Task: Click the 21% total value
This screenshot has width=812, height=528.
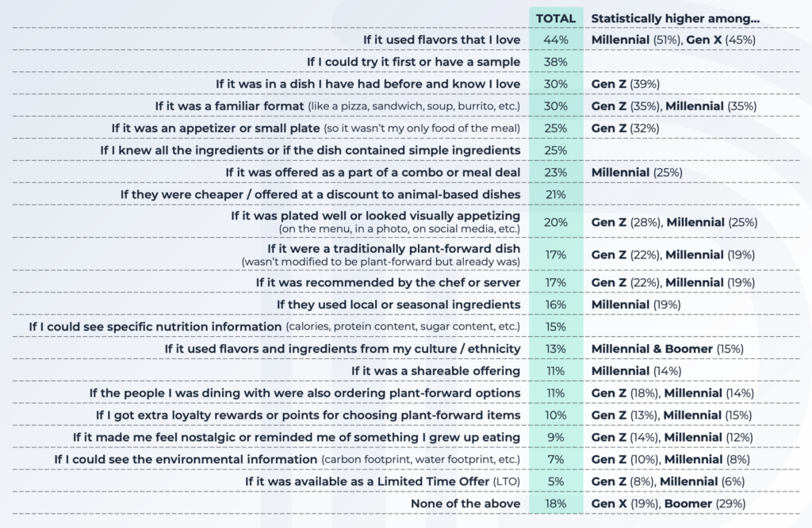Action: (555, 194)
